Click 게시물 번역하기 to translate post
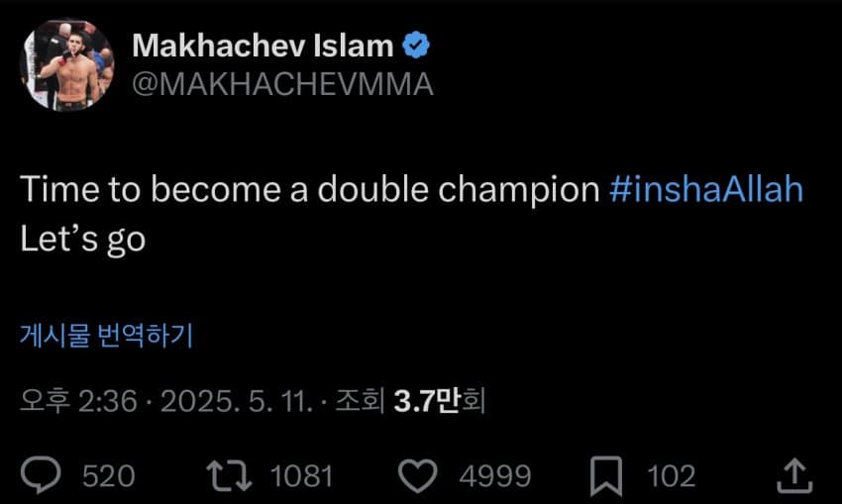The height and width of the screenshot is (504, 842). [106, 336]
